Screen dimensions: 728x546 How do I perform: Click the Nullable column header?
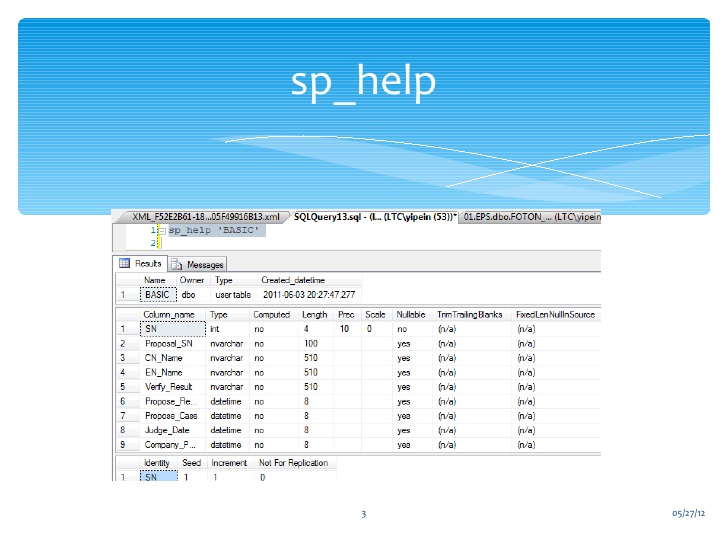(410, 314)
